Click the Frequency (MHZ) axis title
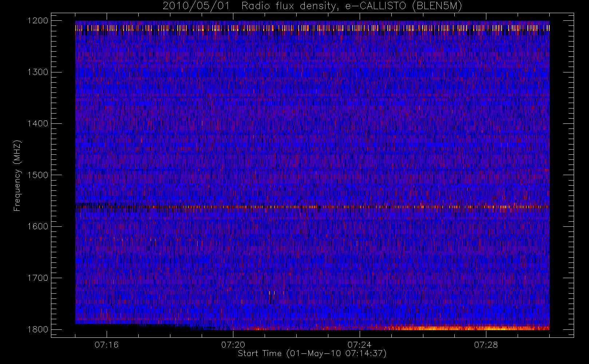This screenshot has width=589, height=364. point(17,175)
